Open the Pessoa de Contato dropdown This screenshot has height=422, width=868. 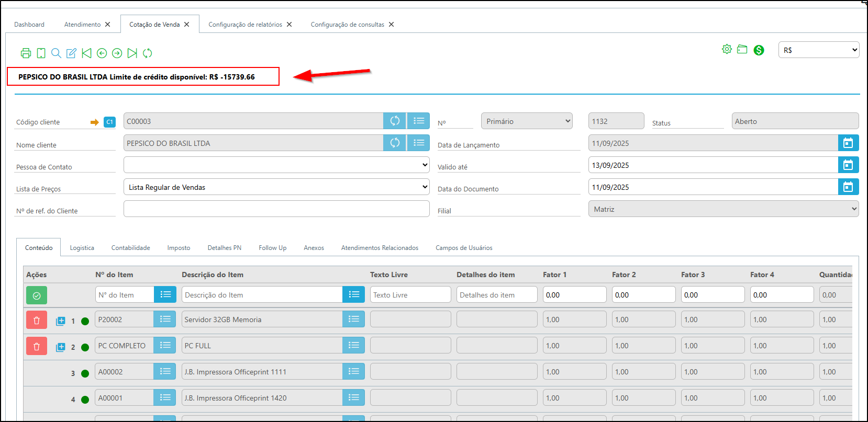276,165
